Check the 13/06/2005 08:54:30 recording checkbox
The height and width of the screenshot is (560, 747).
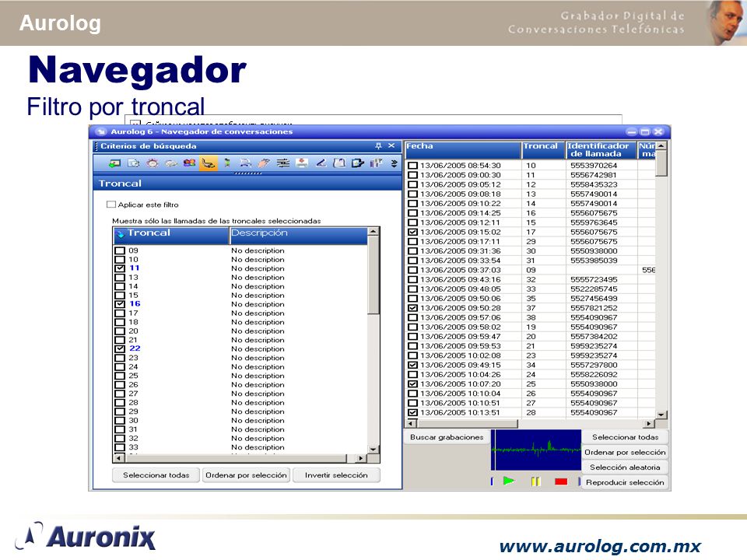412,165
